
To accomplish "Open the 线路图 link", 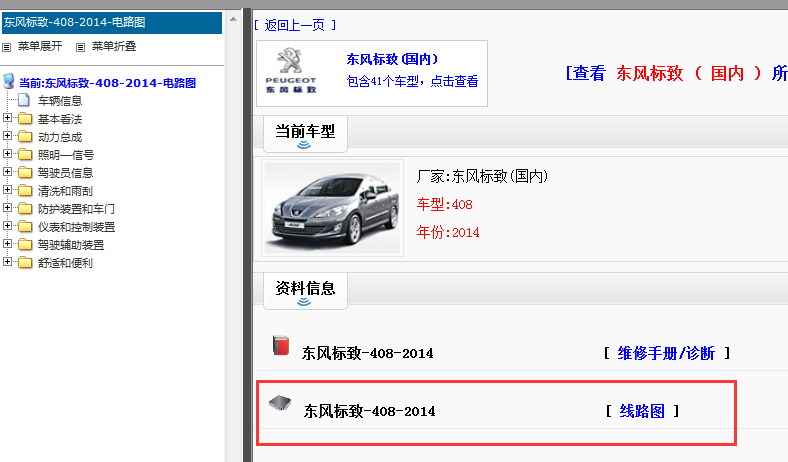I will coord(642,411).
